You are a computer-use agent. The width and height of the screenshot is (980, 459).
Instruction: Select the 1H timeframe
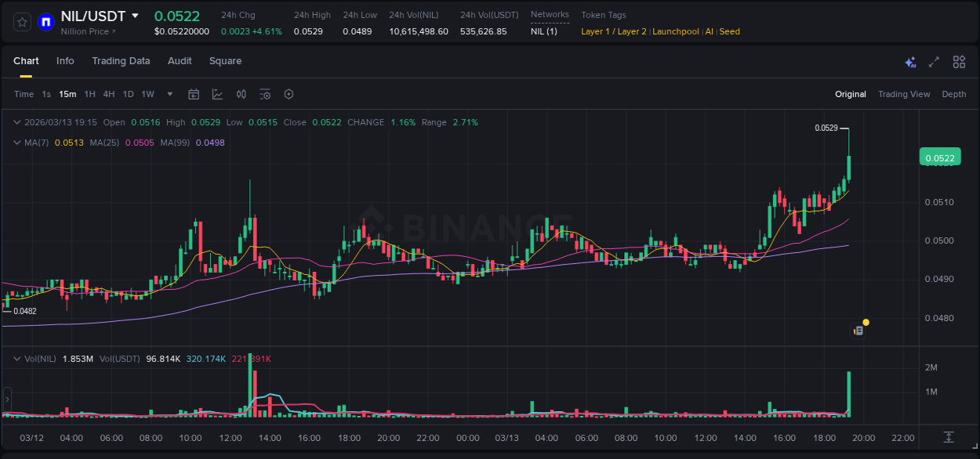click(90, 94)
